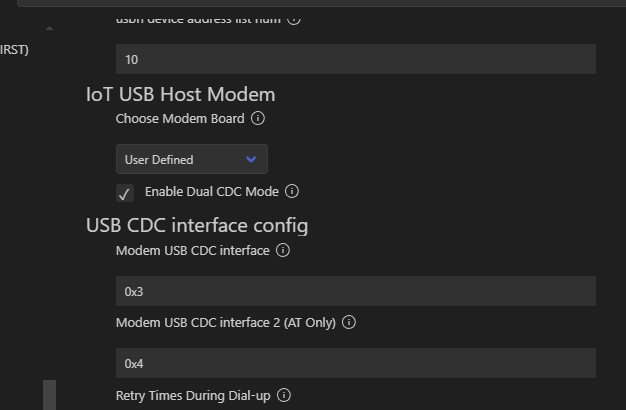Click Modem USB CDC interface 2 (AT Only) label

tap(225, 323)
